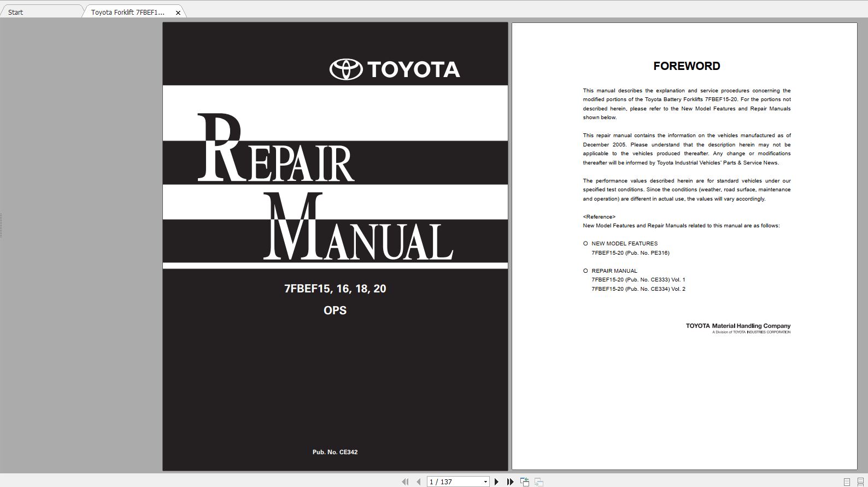The height and width of the screenshot is (487, 868).
Task: Close the Toyota Forklift document tab
Action: point(178,13)
